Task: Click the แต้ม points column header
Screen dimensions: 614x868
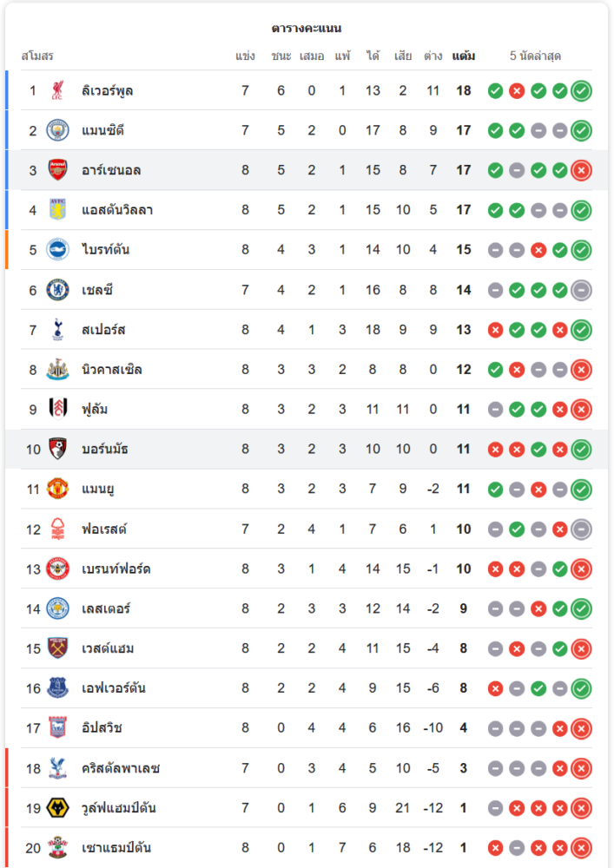Action: coord(464,56)
